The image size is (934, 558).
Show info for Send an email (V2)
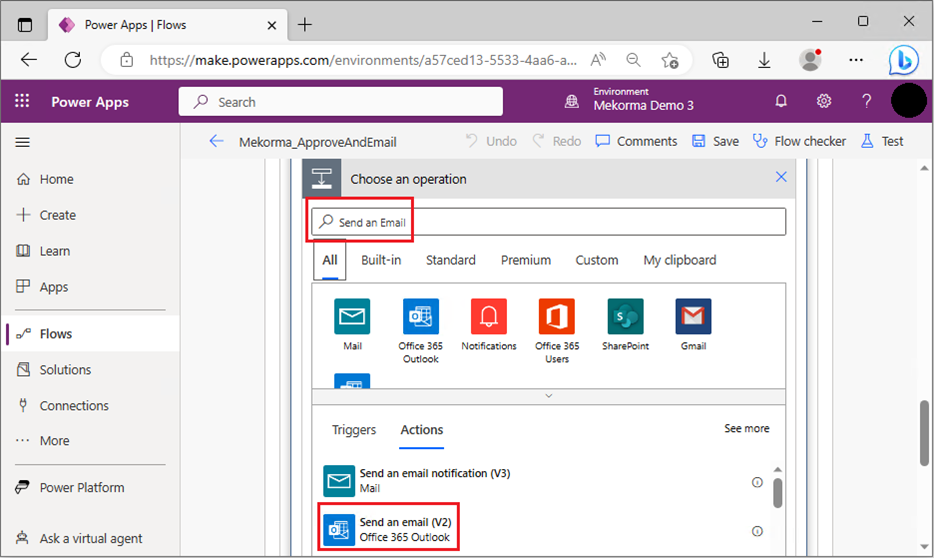(x=757, y=531)
